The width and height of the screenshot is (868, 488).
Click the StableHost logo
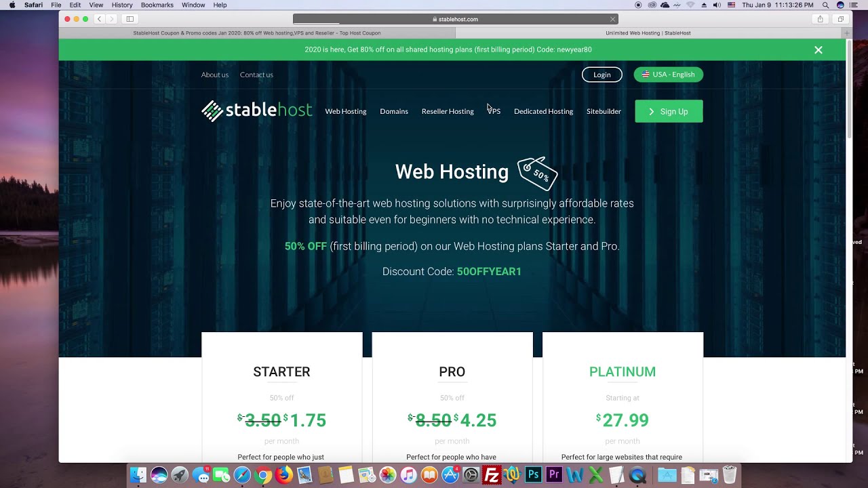tap(256, 110)
